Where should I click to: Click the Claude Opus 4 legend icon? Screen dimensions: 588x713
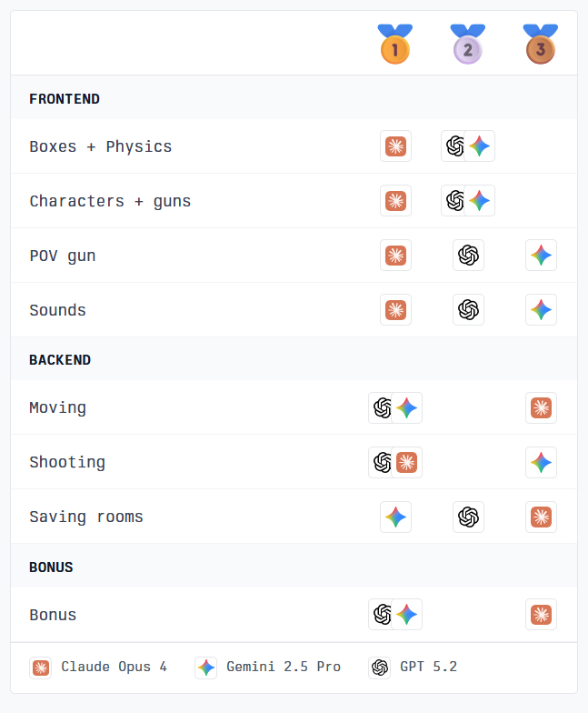coord(40,668)
